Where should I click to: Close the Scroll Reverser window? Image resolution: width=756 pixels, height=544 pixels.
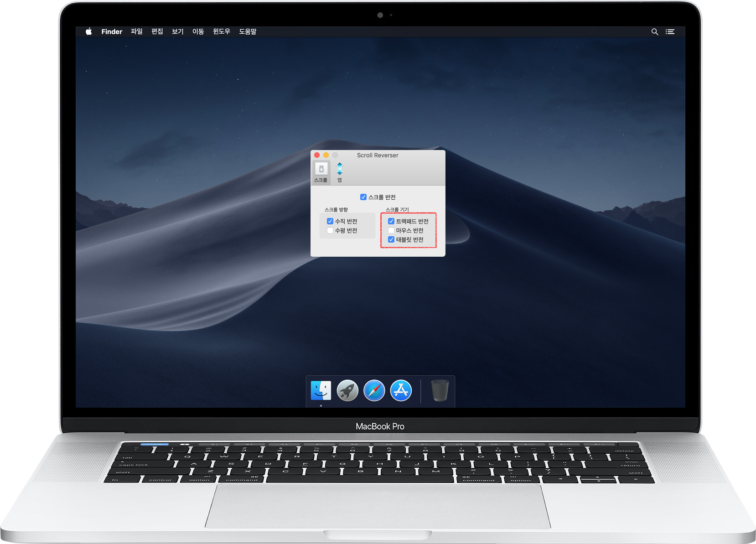[x=317, y=155]
